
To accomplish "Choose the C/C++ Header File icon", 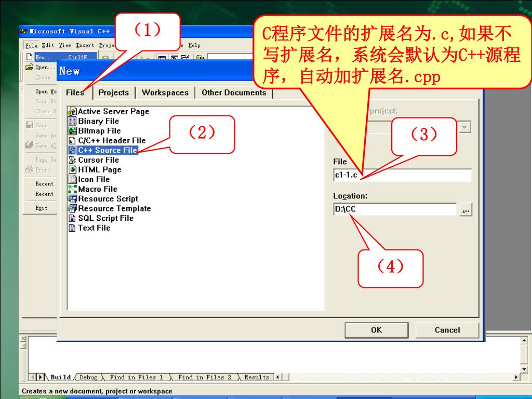I will pos(72,140).
